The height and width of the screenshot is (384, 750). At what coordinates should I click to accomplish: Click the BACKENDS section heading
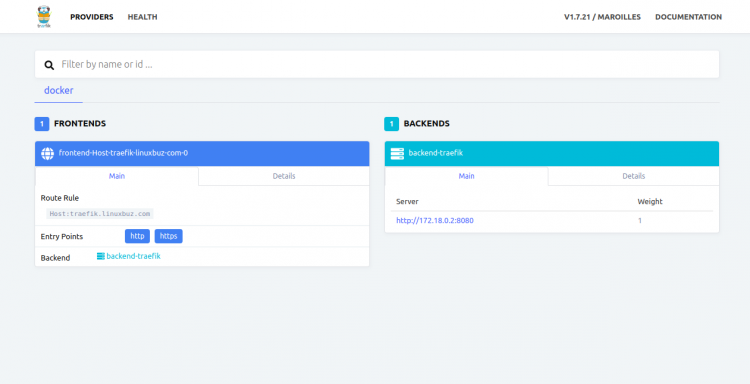(427, 124)
